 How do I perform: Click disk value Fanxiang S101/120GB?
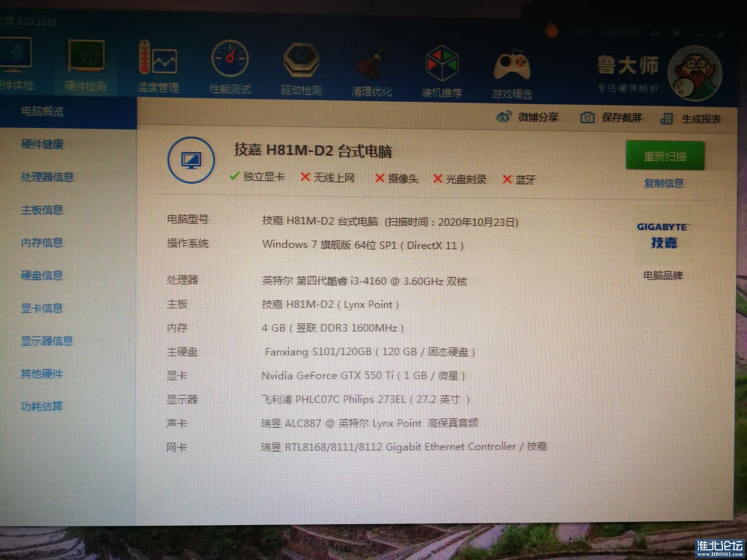(x=370, y=352)
